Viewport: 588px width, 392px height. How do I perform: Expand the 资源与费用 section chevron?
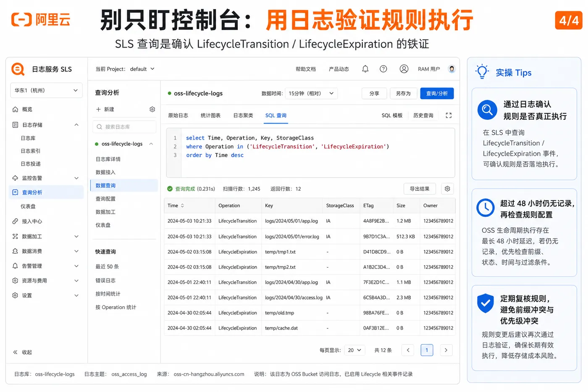point(76,281)
